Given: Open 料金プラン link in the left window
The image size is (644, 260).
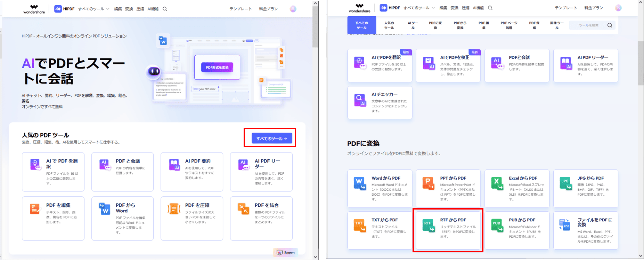Looking at the screenshot, I should (x=268, y=9).
